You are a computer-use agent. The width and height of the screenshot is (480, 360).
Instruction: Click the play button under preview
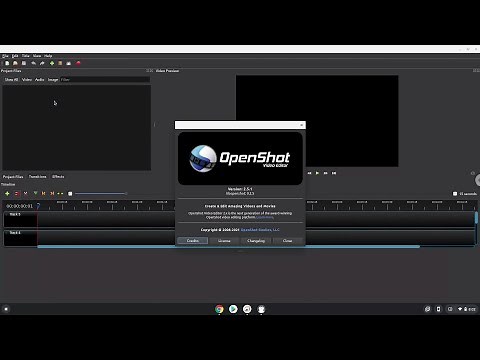(317, 173)
